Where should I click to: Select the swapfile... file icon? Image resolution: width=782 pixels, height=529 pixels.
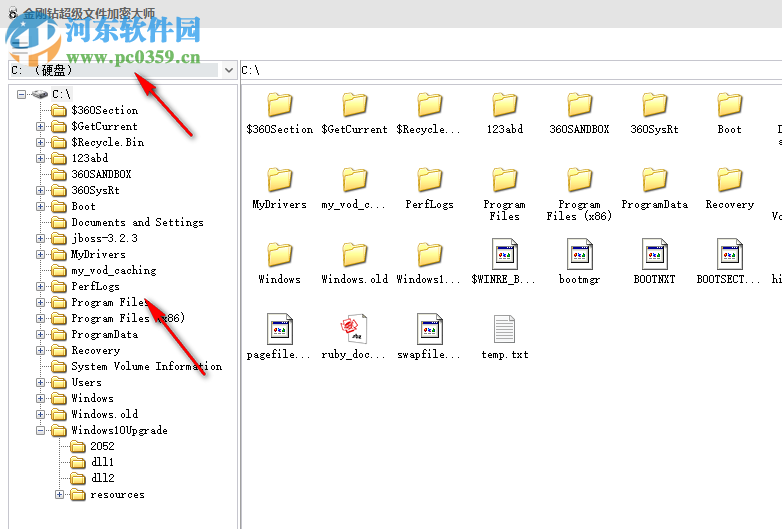point(429,329)
